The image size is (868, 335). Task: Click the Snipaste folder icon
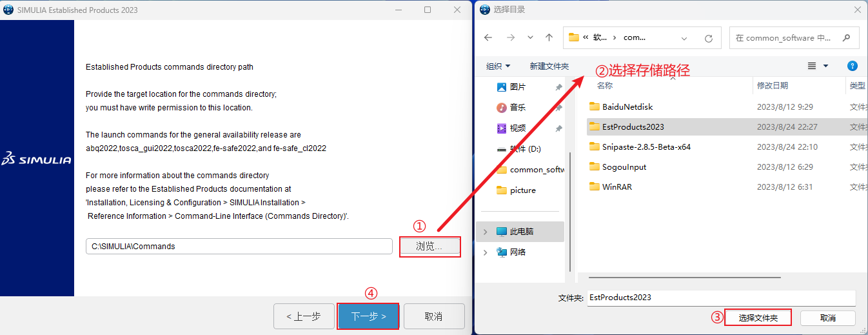(x=594, y=147)
